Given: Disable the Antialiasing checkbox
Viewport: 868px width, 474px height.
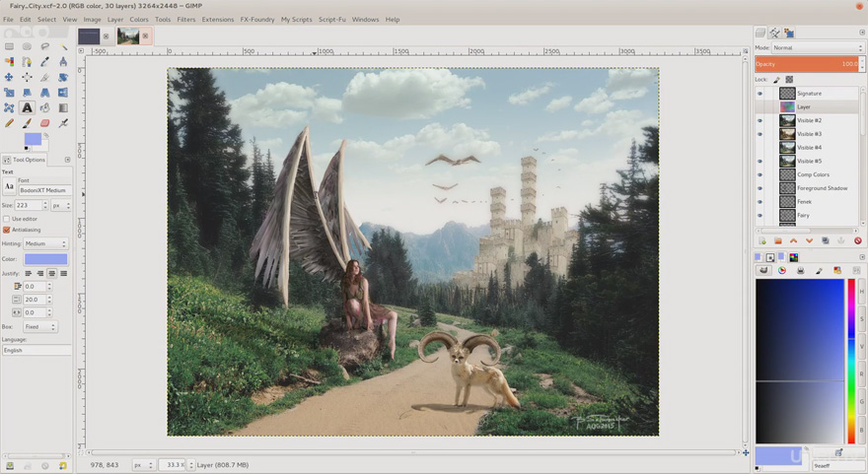Looking at the screenshot, I should click(x=7, y=230).
